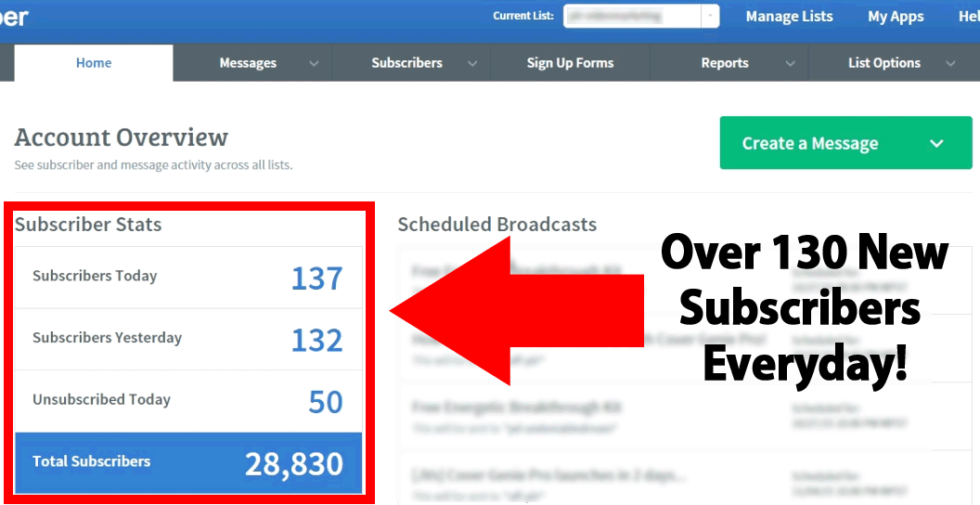
Task: Click the Subscribers Yesterday count 132
Action: [x=316, y=340]
